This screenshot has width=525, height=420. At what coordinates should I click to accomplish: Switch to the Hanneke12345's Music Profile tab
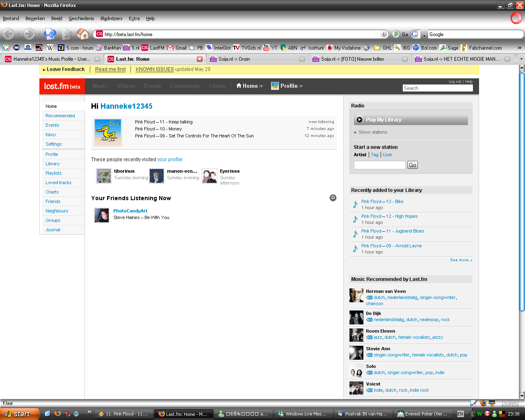tap(52, 59)
